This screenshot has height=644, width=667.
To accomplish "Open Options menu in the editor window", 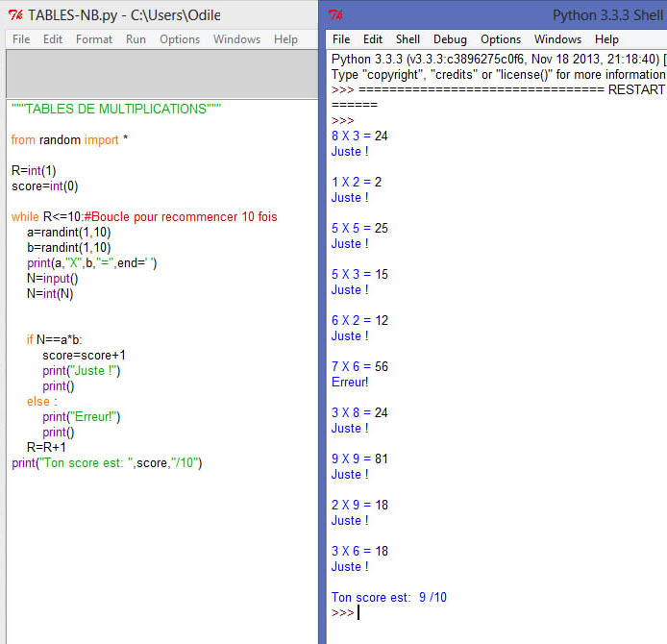I will 180,39.
